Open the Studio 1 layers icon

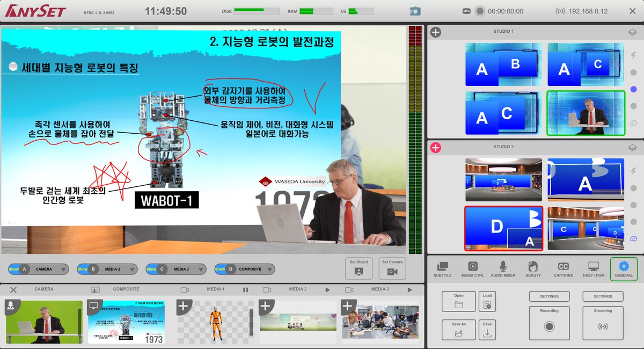click(633, 32)
